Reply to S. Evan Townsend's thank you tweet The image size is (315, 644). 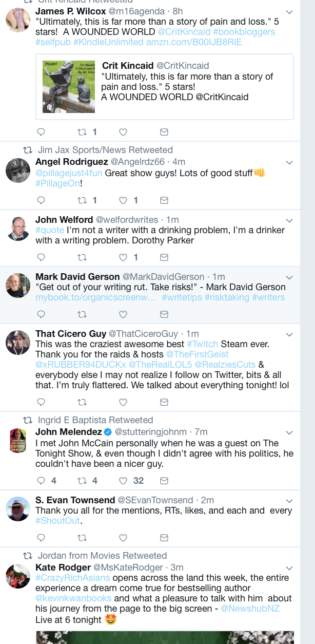(x=42, y=538)
